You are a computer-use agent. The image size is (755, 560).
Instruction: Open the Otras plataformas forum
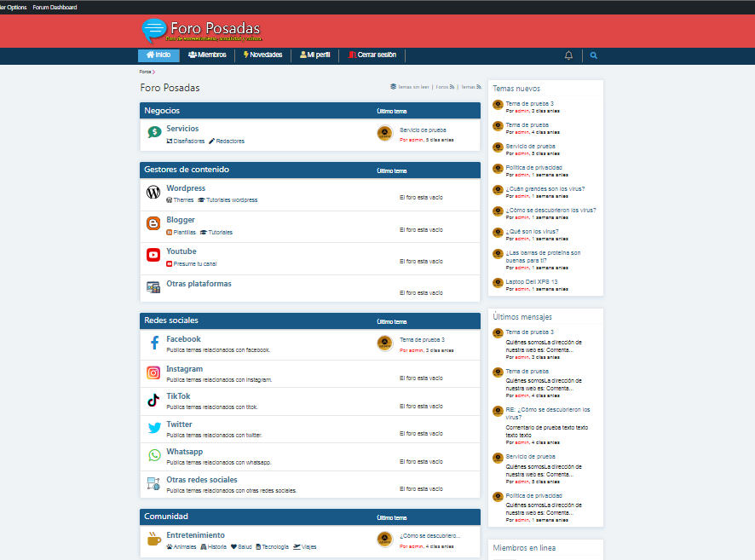[199, 284]
